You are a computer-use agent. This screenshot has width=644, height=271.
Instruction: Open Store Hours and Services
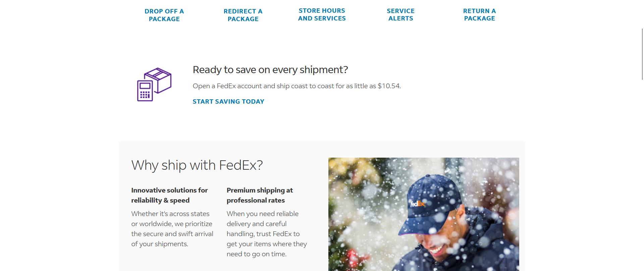322,14
